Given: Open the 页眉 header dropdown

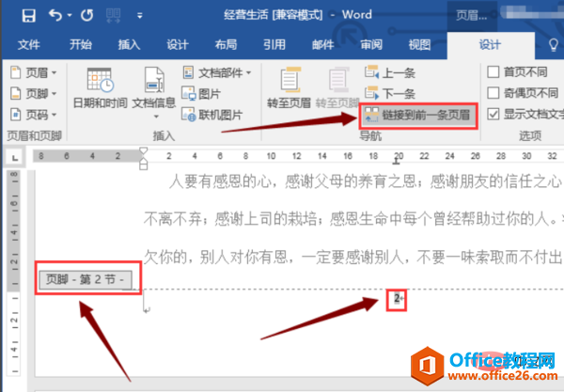Looking at the screenshot, I should (x=33, y=72).
